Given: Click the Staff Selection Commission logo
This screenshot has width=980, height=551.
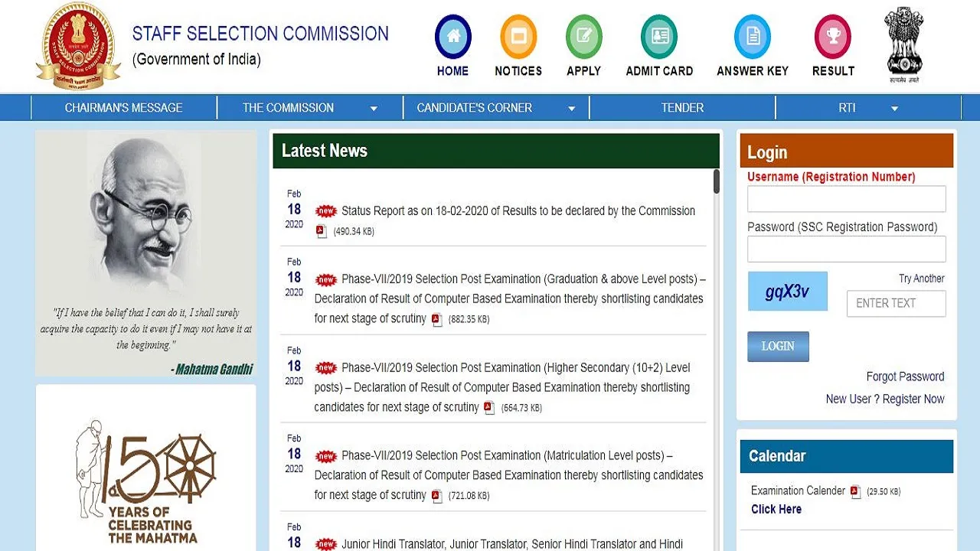Looking at the screenshot, I should [78, 45].
